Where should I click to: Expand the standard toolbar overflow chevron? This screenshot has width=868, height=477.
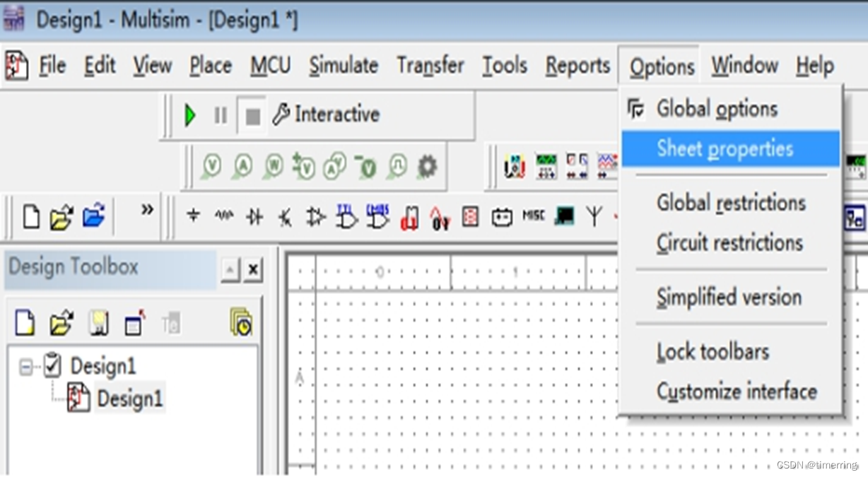coord(147,210)
